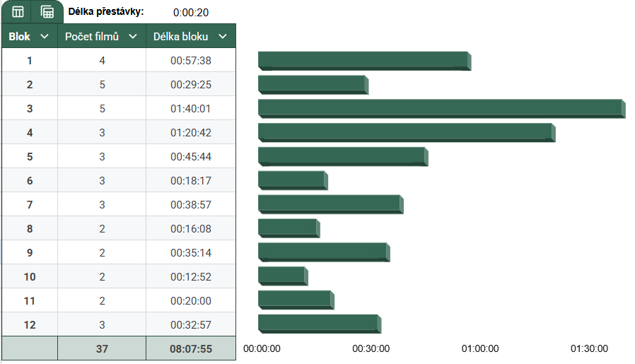Select the duration cell 00:57:38
Image resolution: width=635 pixels, height=364 pixels.
(191, 61)
